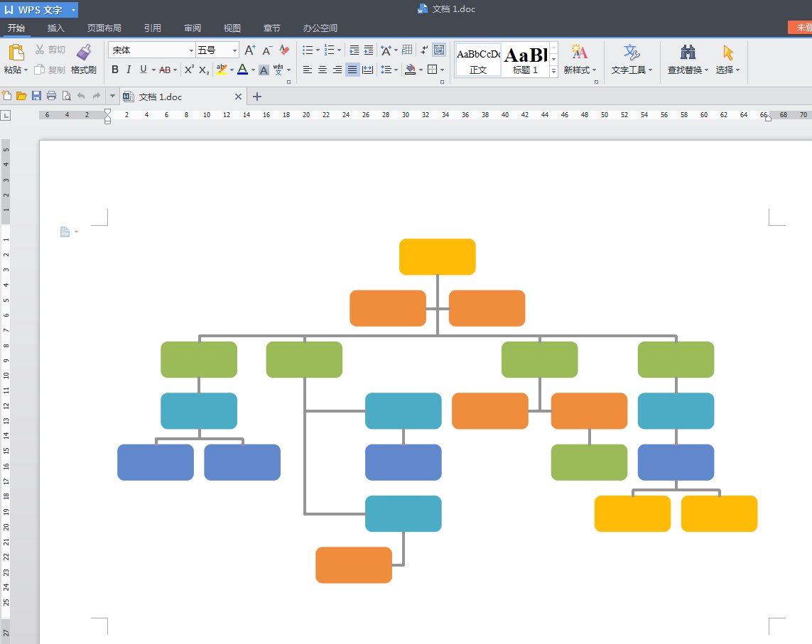Open a file with the folder icon
The width and height of the screenshot is (812, 644).
click(21, 96)
